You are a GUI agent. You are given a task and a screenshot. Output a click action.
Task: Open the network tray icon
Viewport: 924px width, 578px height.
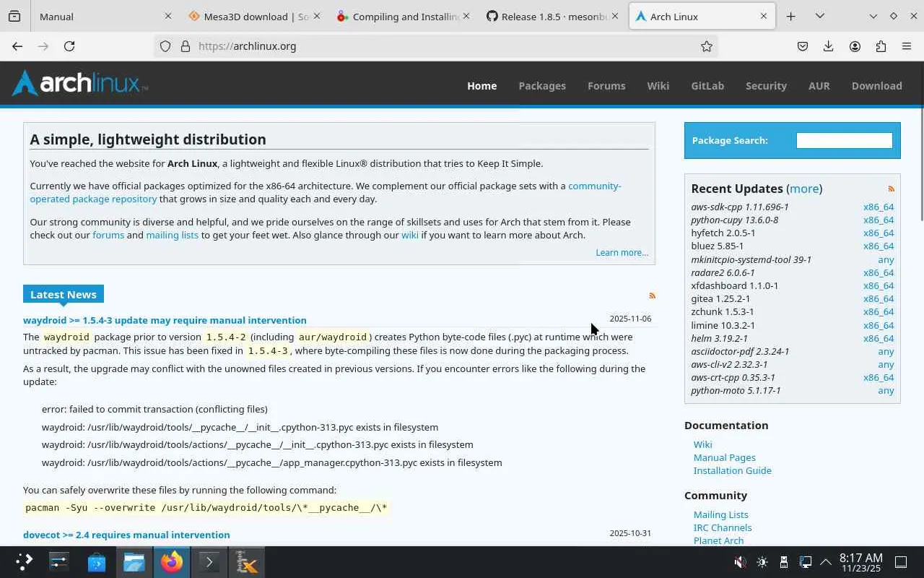(x=806, y=562)
